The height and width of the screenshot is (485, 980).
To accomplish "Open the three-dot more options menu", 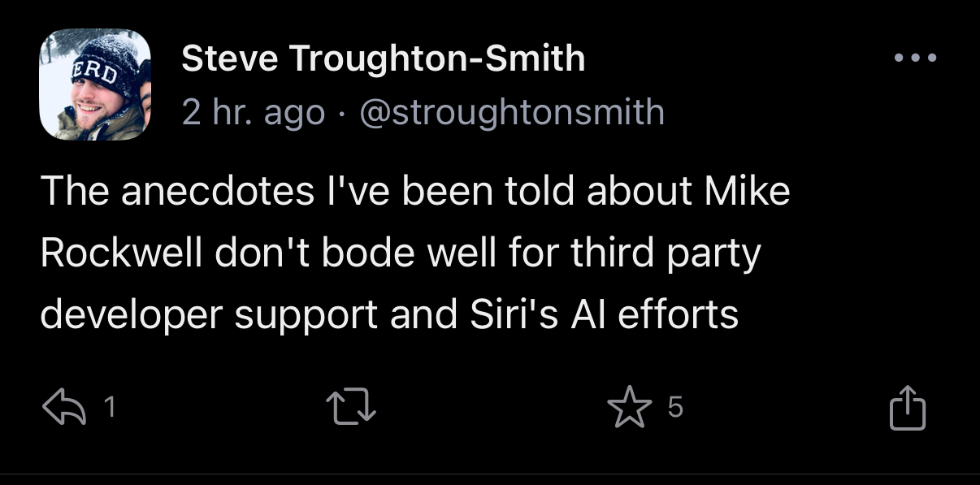I will point(915,58).
